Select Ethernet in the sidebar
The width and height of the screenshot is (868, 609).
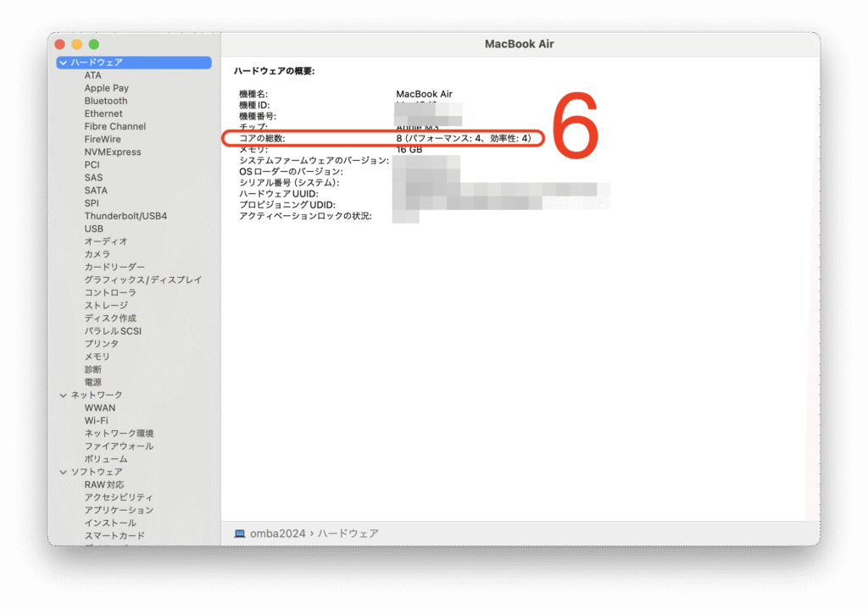[103, 113]
